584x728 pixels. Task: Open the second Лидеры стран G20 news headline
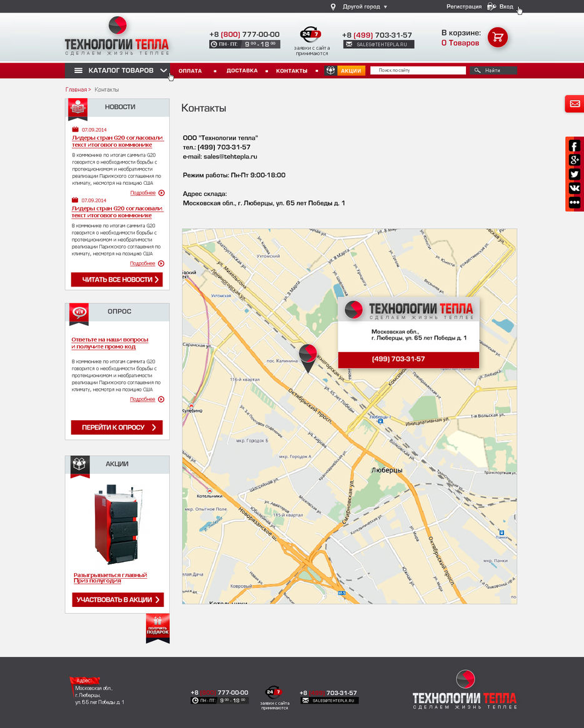[x=117, y=212]
